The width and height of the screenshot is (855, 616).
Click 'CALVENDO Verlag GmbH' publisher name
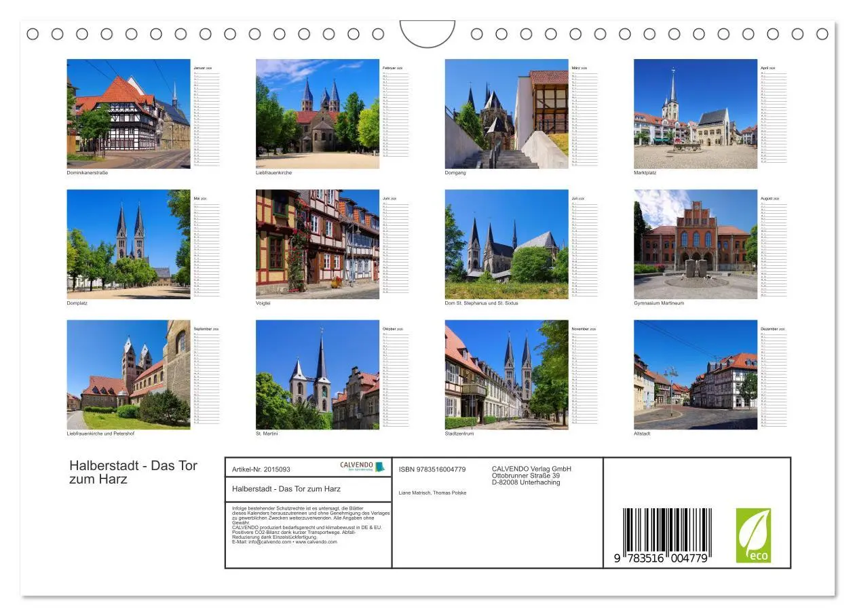pyautogui.click(x=531, y=469)
